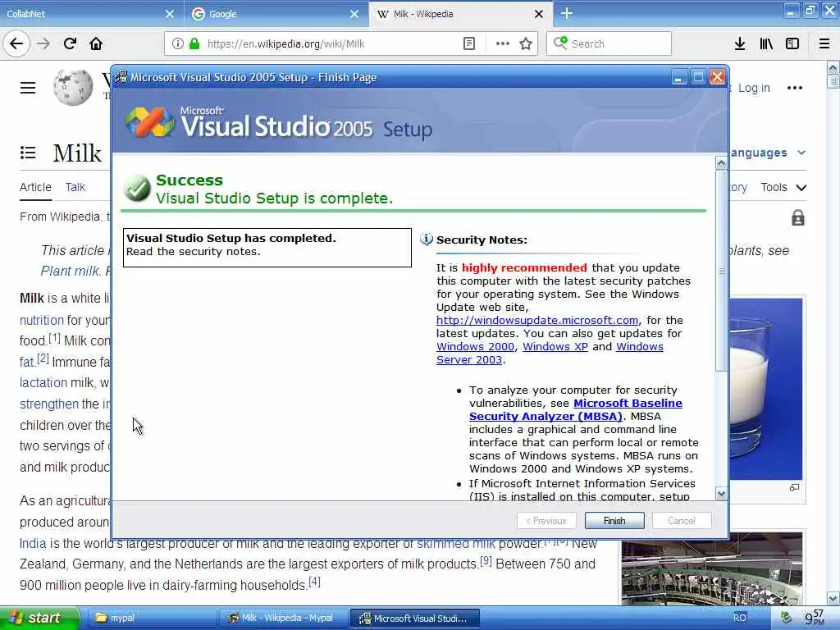Follow the lactation link in the article

pyautogui.click(x=43, y=382)
